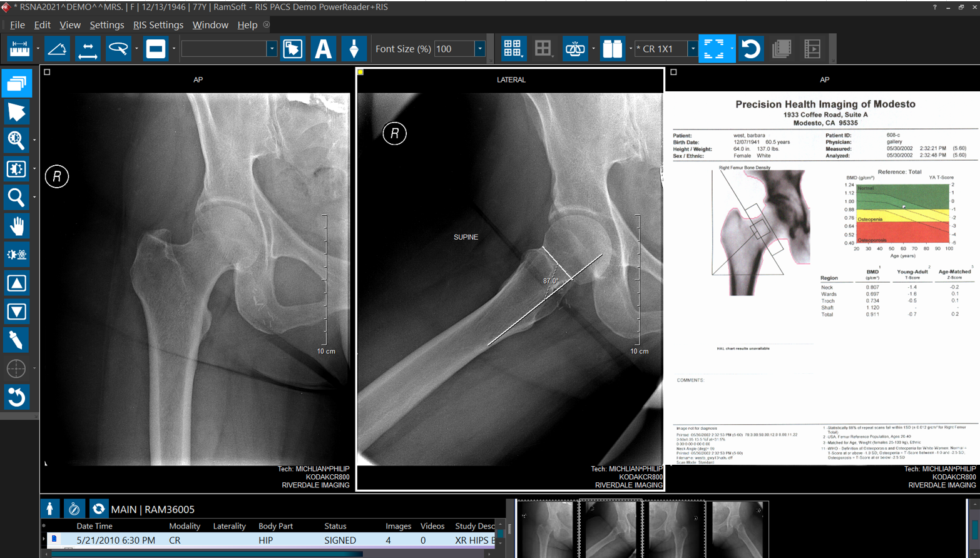This screenshot has width=980, height=558.
Task: Select the pan hand tool
Action: click(x=16, y=226)
